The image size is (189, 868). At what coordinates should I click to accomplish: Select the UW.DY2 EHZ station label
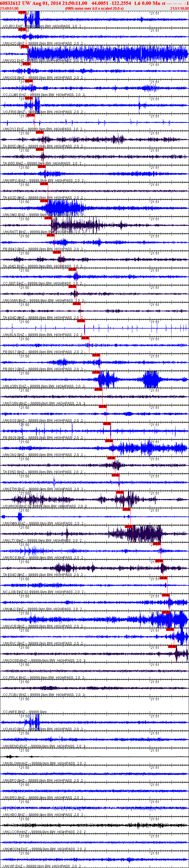[42, 129]
